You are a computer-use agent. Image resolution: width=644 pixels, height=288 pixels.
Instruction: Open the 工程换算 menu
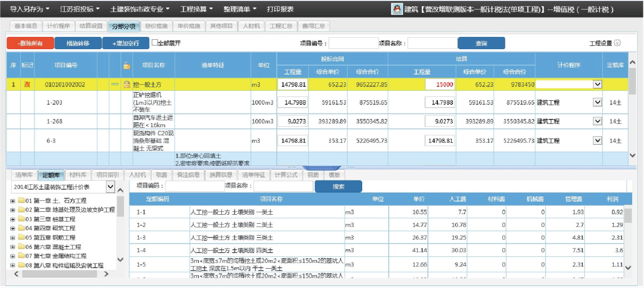click(196, 9)
